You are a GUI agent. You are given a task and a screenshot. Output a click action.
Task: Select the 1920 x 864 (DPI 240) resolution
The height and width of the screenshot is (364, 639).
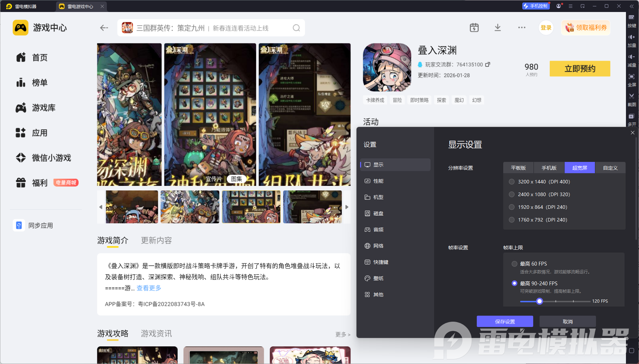click(512, 207)
